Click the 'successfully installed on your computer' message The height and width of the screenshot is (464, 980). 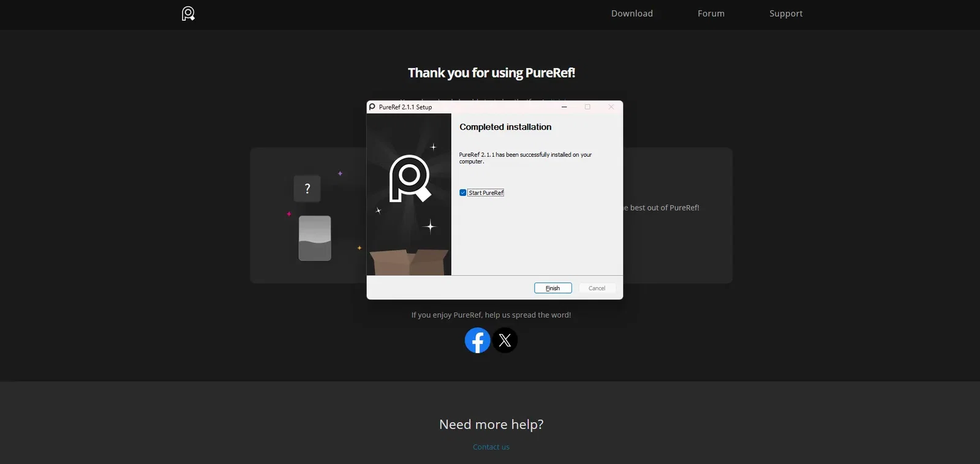[x=526, y=158]
